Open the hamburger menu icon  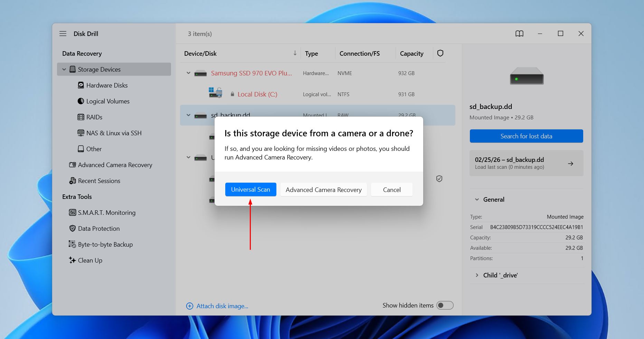tap(63, 34)
